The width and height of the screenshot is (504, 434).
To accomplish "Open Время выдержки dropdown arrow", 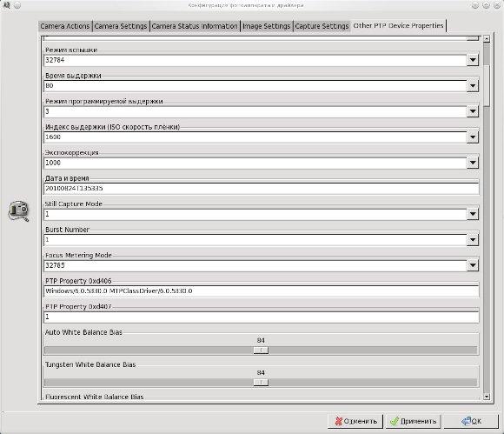I will (473, 85).
